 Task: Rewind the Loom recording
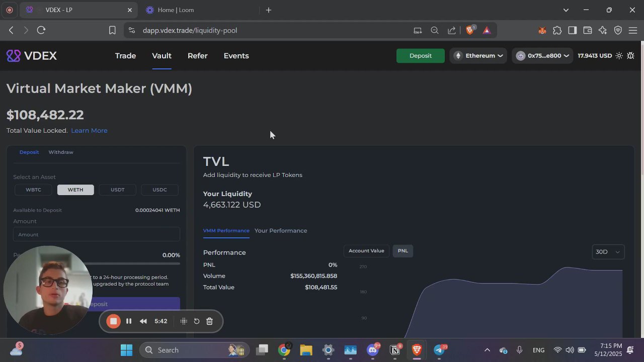143,321
